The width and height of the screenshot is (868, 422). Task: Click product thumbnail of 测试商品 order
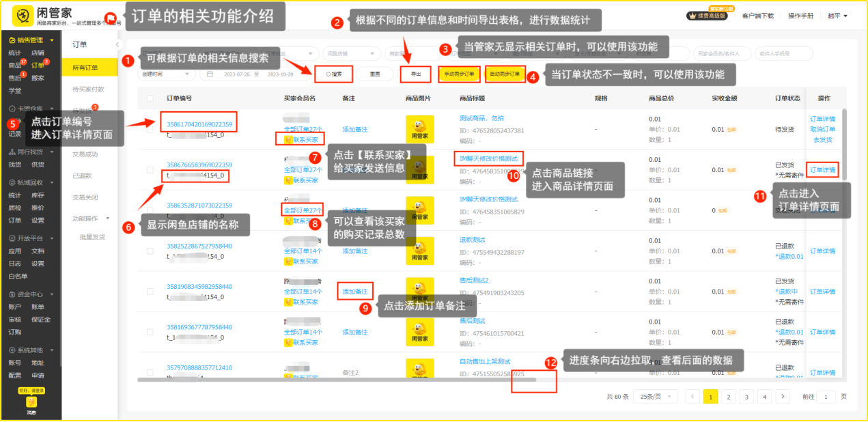419,129
